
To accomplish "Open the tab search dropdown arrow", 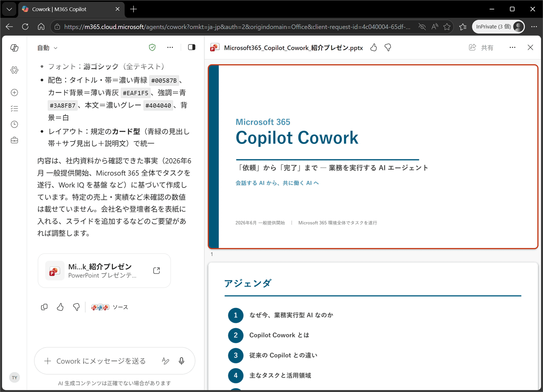I will pyautogui.click(x=9, y=9).
